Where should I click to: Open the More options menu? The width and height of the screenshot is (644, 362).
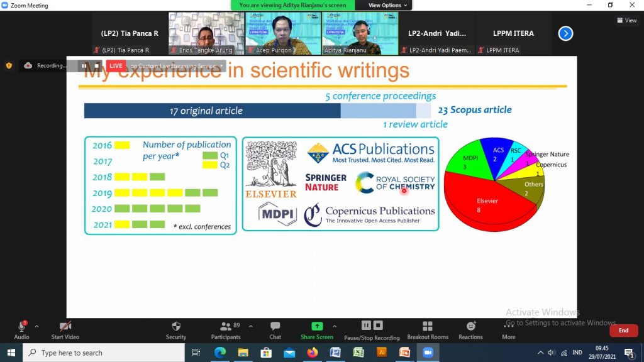pyautogui.click(x=508, y=331)
